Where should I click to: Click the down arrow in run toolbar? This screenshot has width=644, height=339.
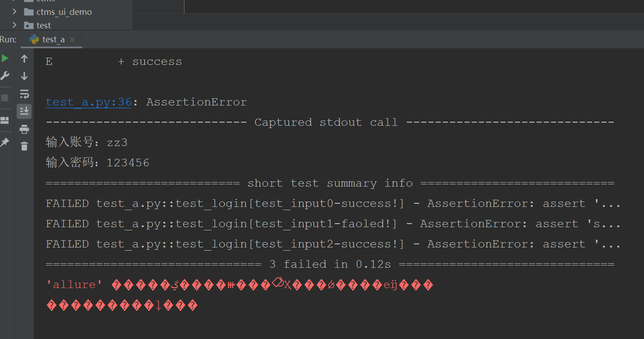tap(24, 77)
